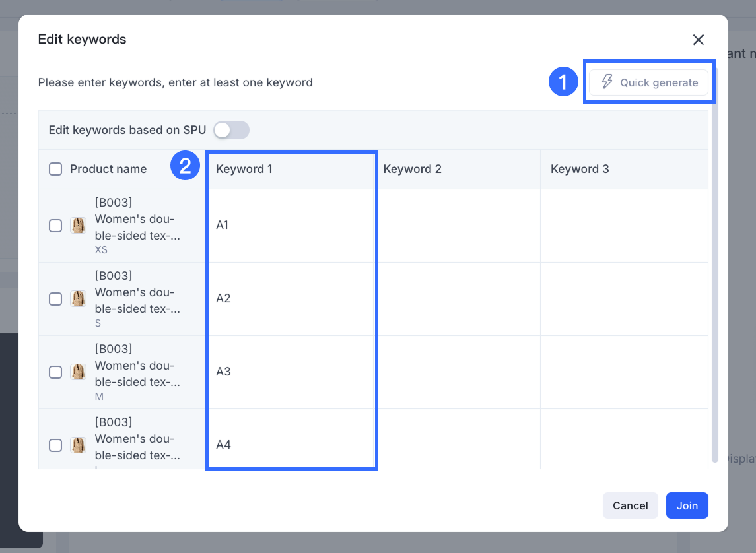This screenshot has width=756, height=553.
Task: Edit Keyword 1 cell containing A1
Action: point(291,226)
